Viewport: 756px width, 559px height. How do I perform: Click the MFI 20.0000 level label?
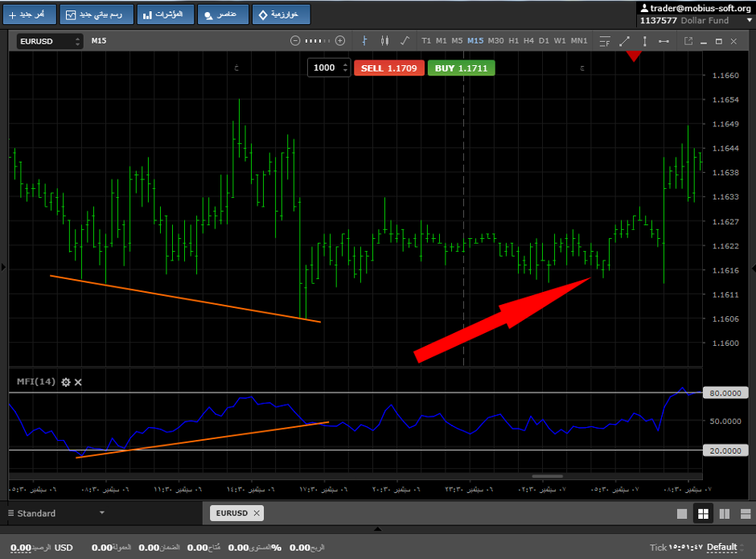725,450
